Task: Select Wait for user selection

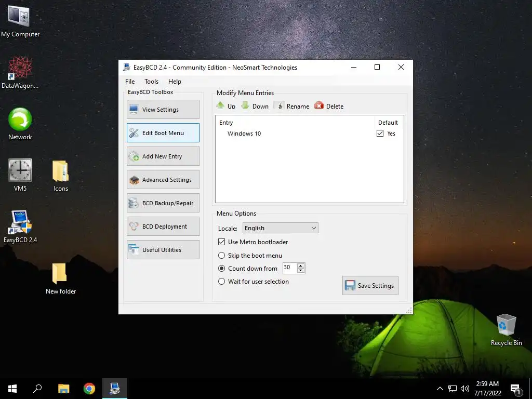Action: [221, 281]
